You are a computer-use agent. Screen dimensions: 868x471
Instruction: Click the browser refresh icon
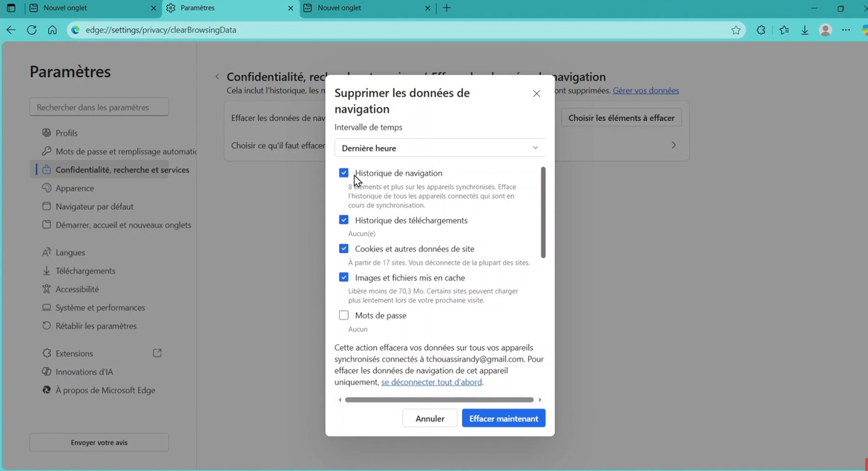pos(31,30)
